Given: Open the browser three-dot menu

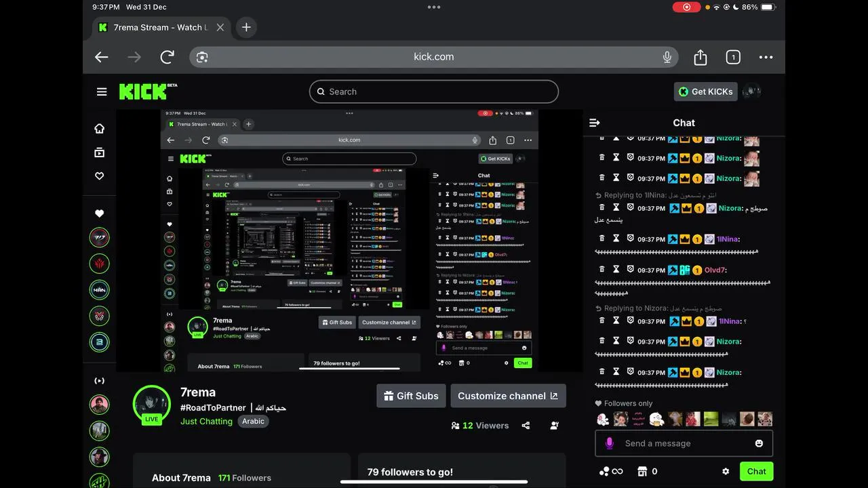Looking at the screenshot, I should (x=766, y=57).
